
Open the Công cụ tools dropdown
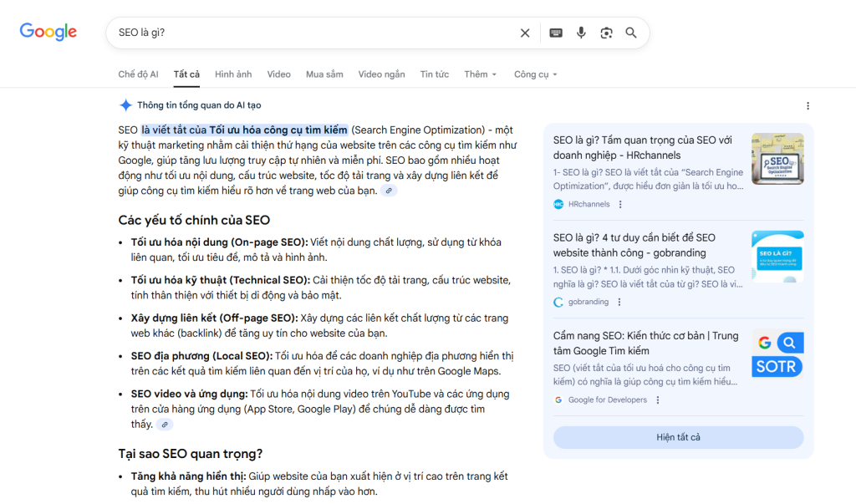point(534,74)
